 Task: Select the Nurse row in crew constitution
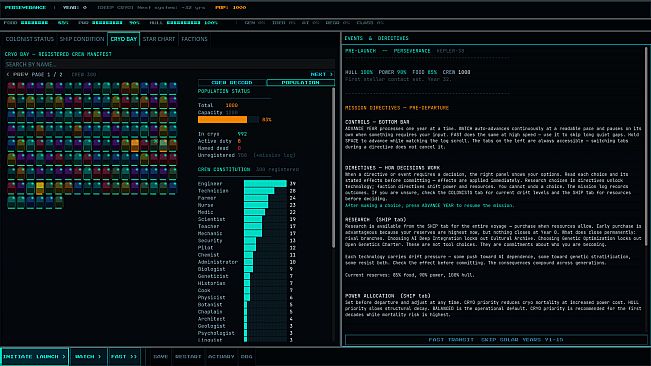[x=247, y=205]
